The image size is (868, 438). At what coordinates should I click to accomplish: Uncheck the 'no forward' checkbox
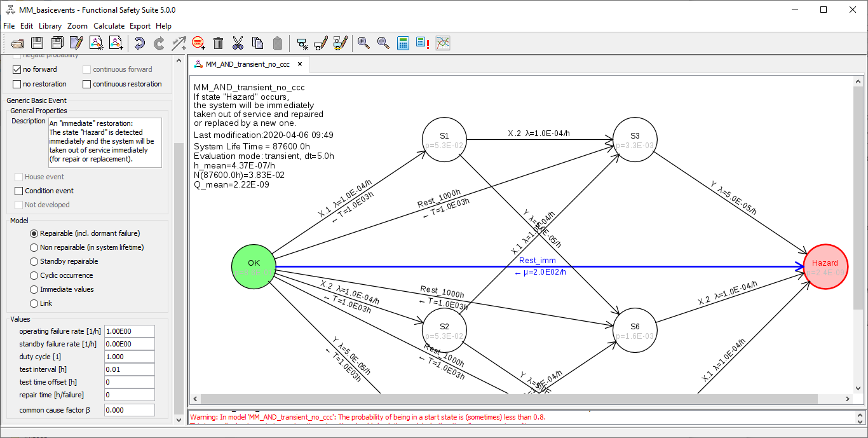17,69
